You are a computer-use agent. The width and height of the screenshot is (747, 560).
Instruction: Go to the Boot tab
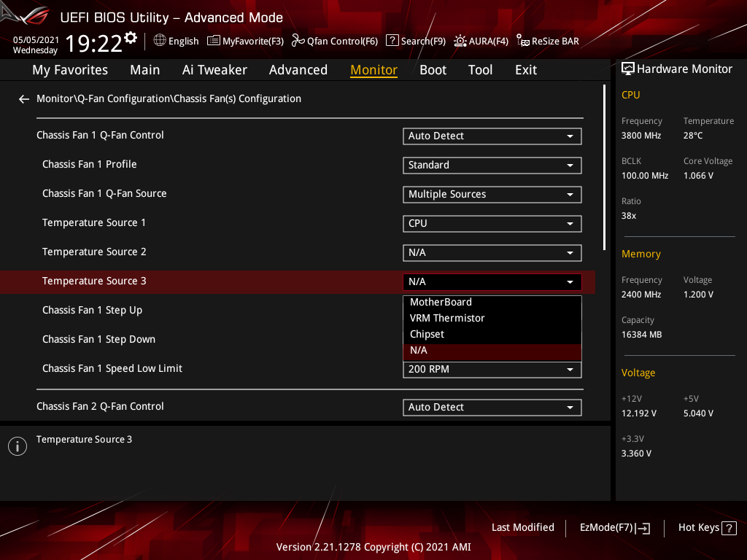[x=433, y=70]
